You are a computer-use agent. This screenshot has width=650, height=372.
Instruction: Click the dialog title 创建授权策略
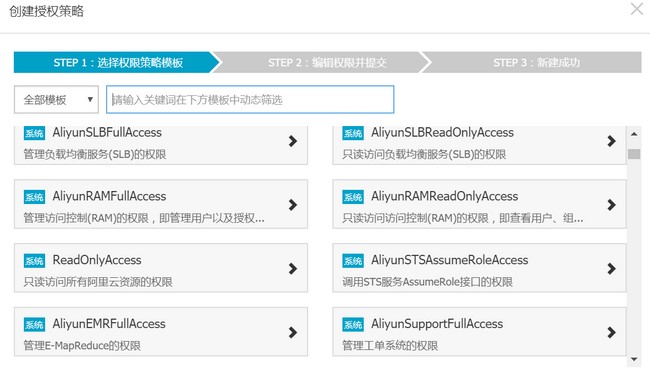point(46,11)
